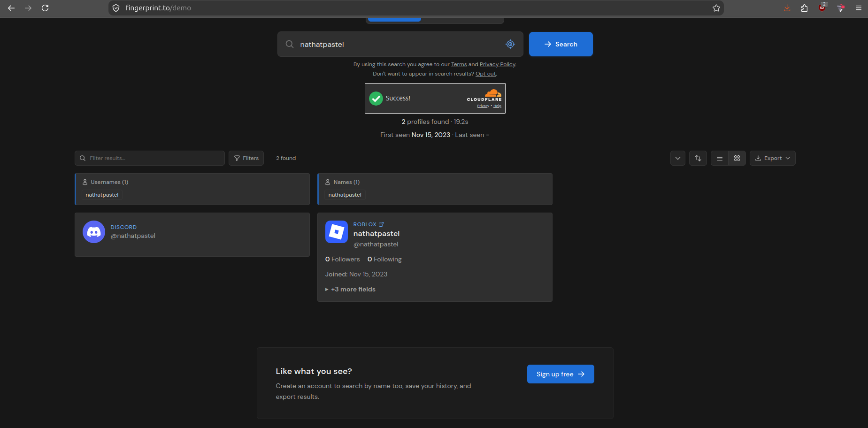This screenshot has height=428, width=868.
Task: Open Roblox external link icon
Action: 381,224
